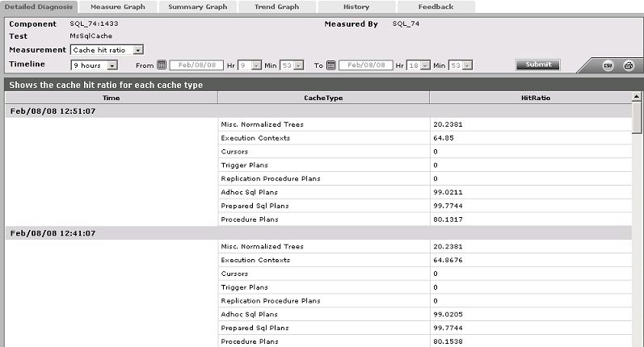Open the From Hr dropdown
Screen dimensions: 644x347
[x=250, y=65]
